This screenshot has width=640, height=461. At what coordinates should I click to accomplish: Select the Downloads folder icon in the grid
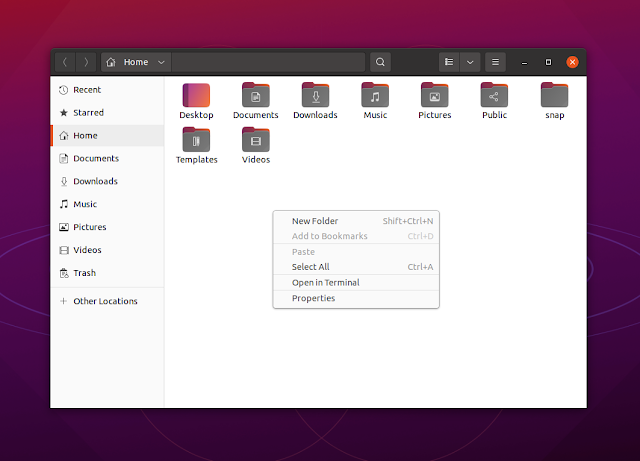coord(316,95)
